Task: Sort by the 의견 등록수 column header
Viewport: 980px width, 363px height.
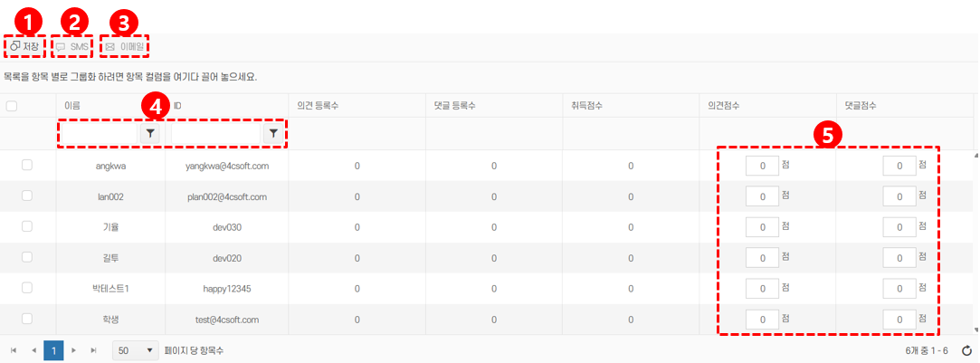Action: coord(323,106)
